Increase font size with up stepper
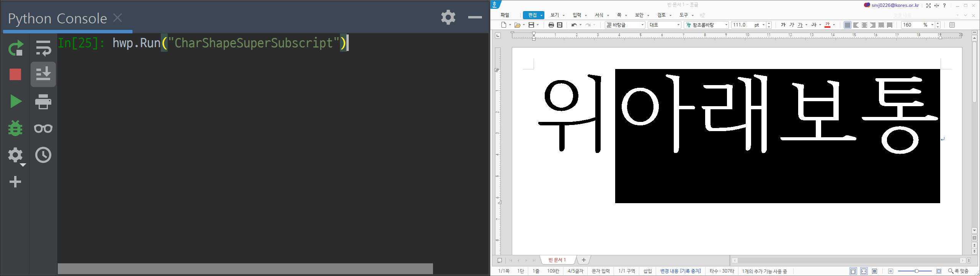The height and width of the screenshot is (276, 980). pyautogui.click(x=769, y=23)
